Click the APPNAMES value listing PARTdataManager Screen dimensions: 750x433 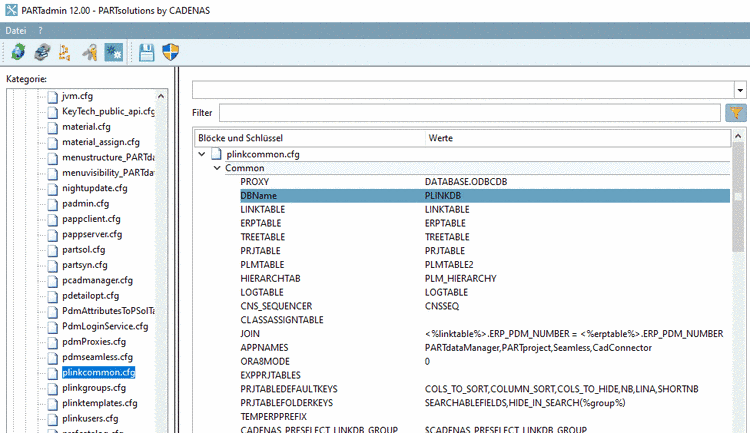coord(538,348)
